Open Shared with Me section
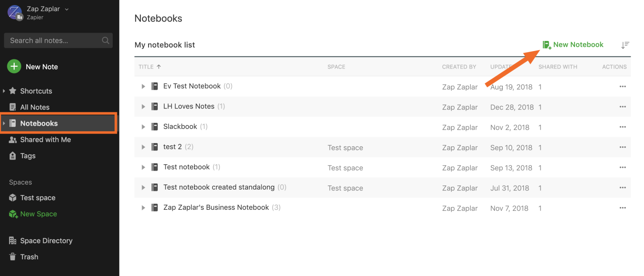Image resolution: width=644 pixels, height=276 pixels. coord(45,139)
